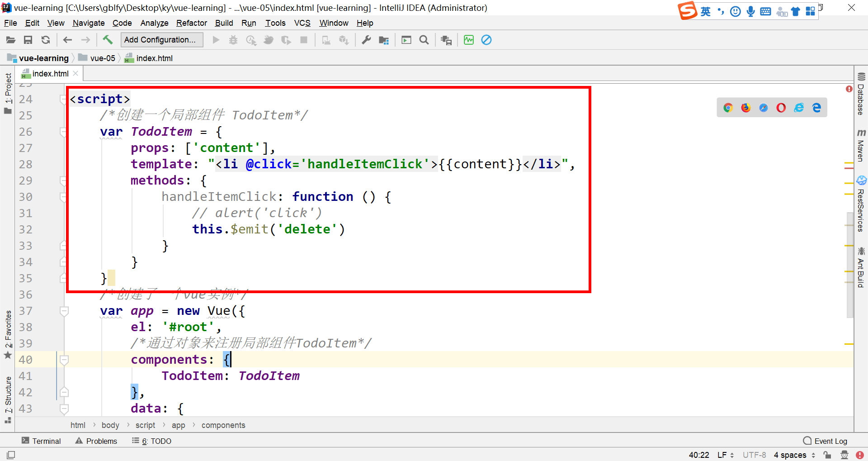Open the File menu
868x461 pixels.
[10, 23]
